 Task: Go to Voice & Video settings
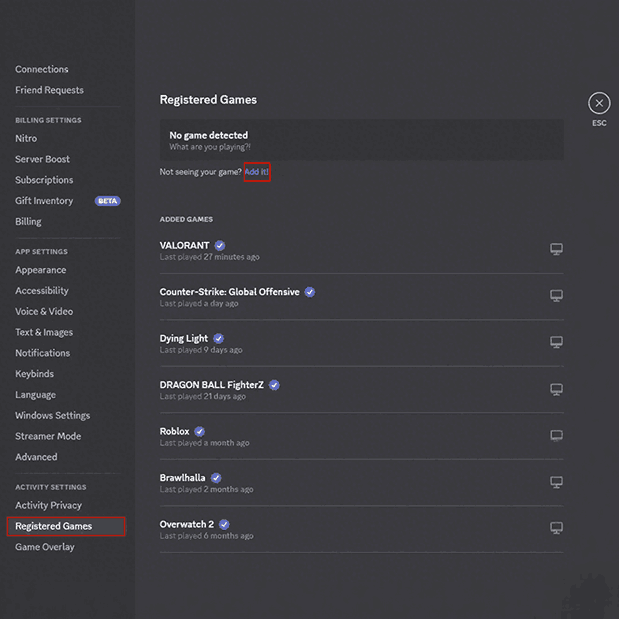[44, 311]
